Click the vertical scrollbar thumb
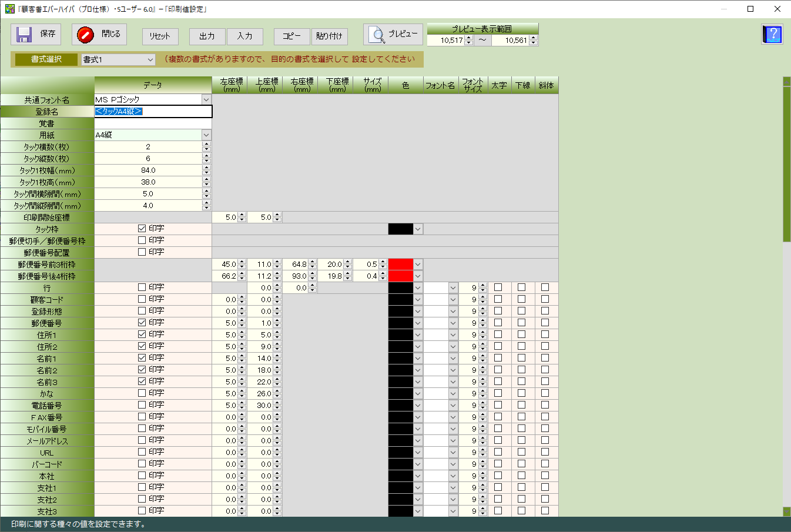 (x=787, y=164)
